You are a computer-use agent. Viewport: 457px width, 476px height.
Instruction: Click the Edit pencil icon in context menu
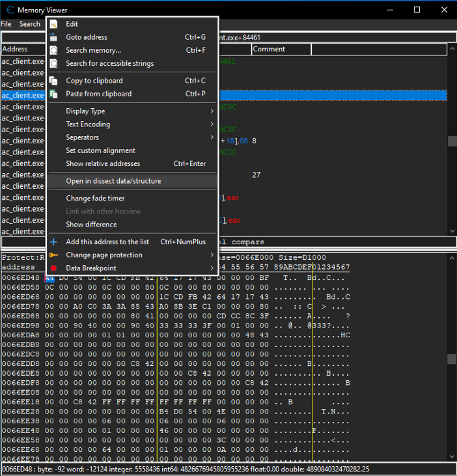pyautogui.click(x=54, y=24)
